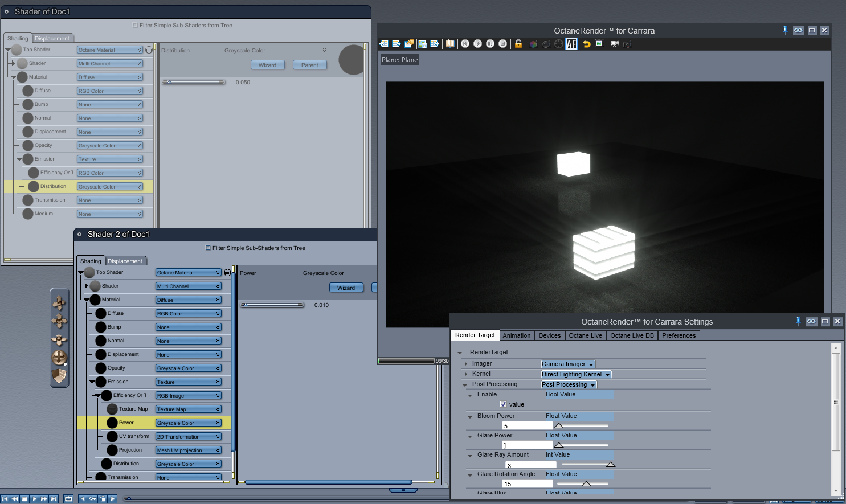Select the top camera navigation arrows tool
This screenshot has width=846, height=504.
tap(59, 302)
